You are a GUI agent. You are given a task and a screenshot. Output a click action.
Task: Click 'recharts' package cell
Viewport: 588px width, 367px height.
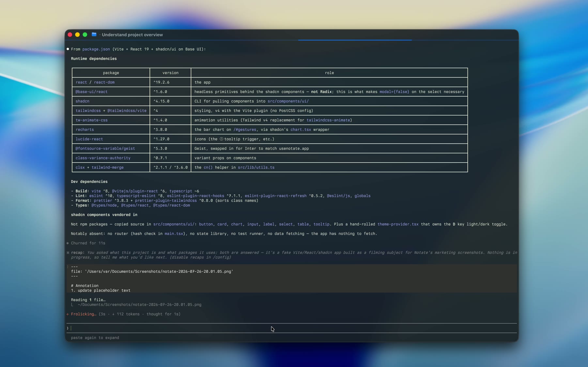pyautogui.click(x=85, y=130)
